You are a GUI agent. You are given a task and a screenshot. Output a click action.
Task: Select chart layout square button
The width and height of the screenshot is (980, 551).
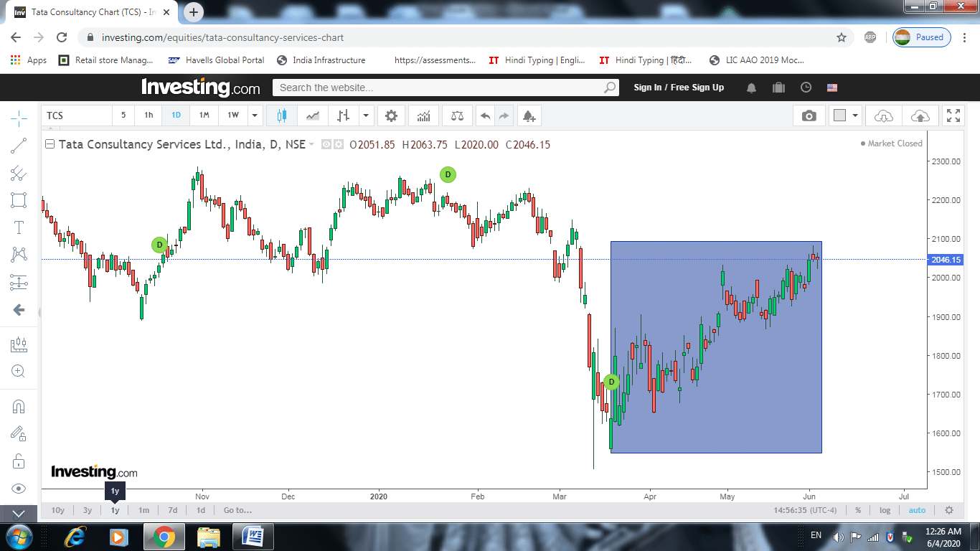point(839,116)
